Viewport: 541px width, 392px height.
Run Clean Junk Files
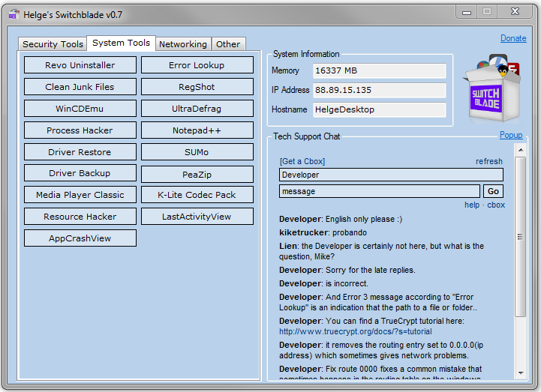point(80,87)
